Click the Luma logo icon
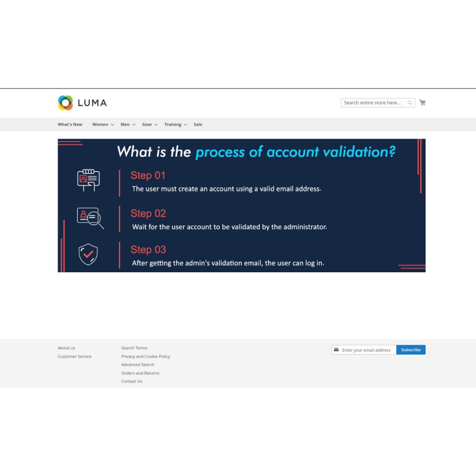 [x=65, y=103]
